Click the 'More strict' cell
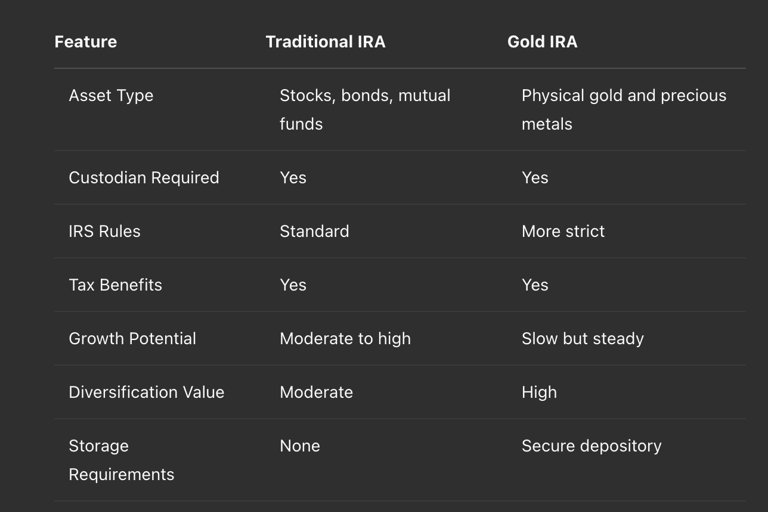The width and height of the screenshot is (768, 512). pos(562,231)
